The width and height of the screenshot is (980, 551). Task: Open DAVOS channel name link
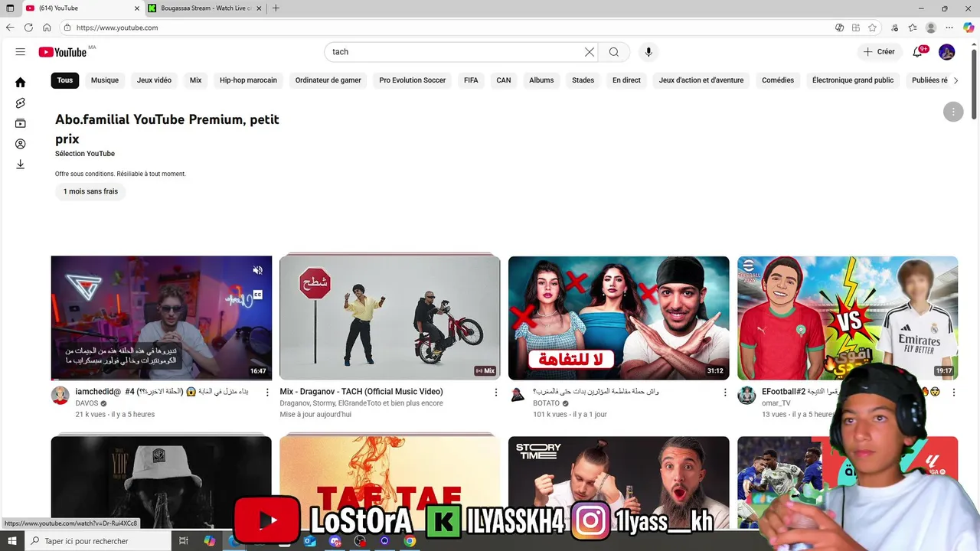click(87, 403)
